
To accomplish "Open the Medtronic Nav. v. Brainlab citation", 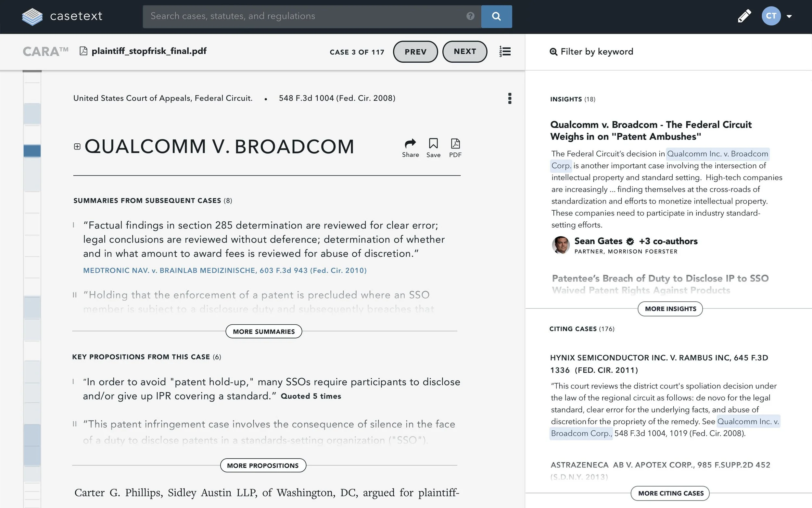I will [224, 270].
